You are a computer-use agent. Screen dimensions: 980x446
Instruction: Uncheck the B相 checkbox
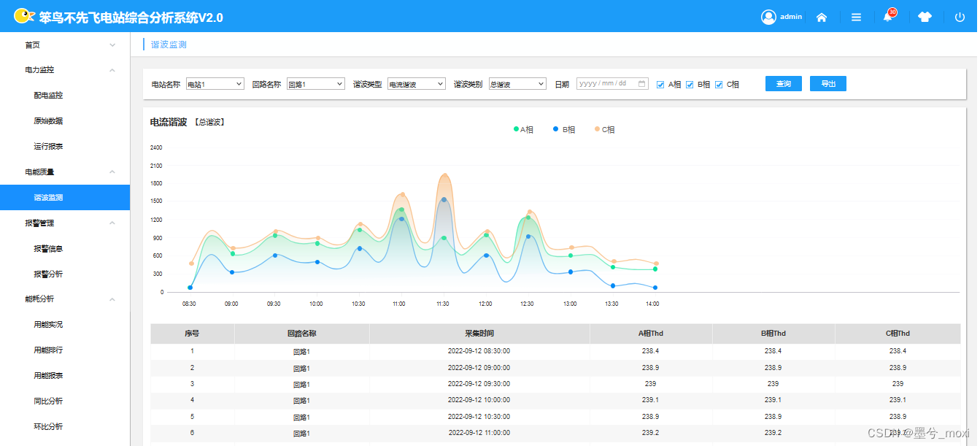690,85
